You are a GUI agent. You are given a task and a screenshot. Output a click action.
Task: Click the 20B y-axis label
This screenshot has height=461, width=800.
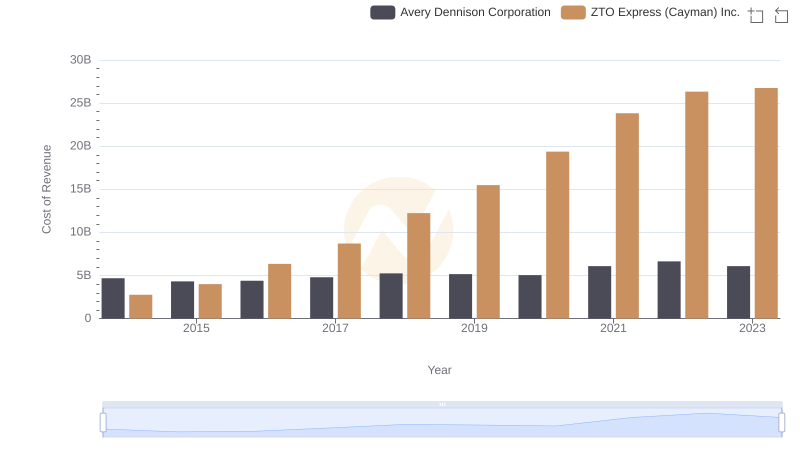click(x=81, y=146)
